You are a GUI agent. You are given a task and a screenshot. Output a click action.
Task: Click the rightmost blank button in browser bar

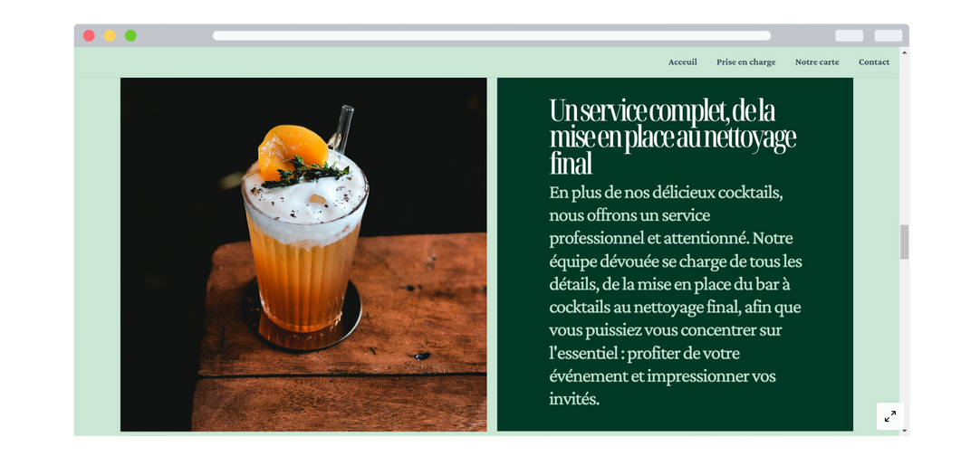tap(888, 35)
